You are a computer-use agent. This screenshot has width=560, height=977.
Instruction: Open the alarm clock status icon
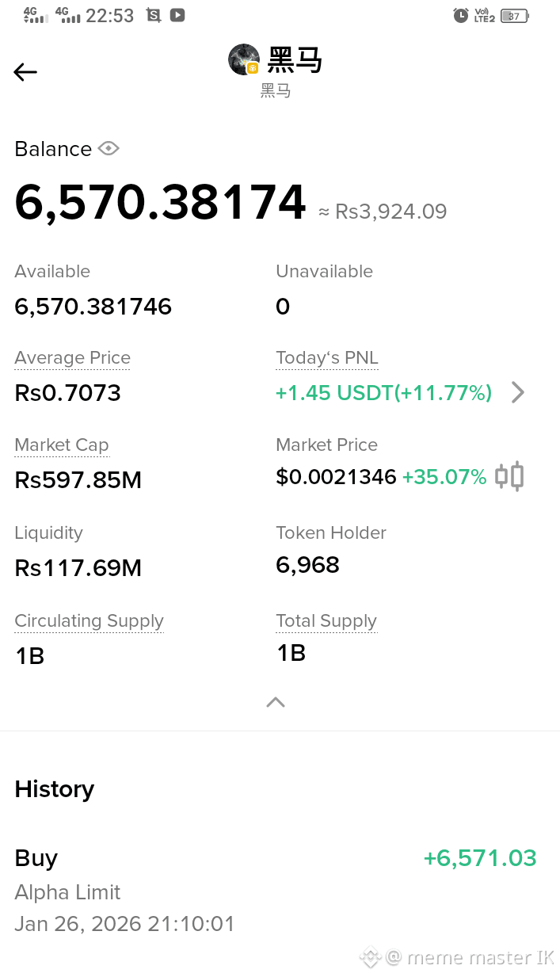[460, 15]
